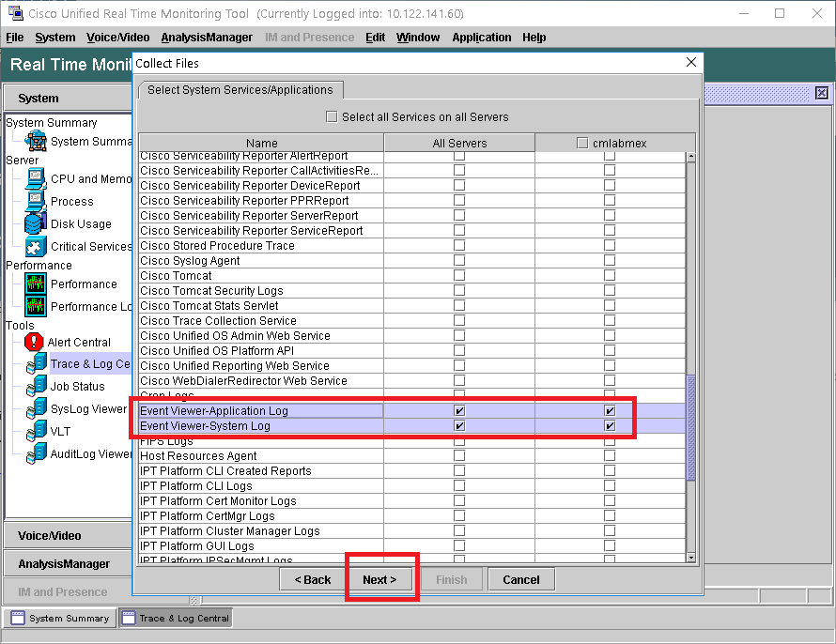
Task: Check Host Resources Agent All Servers checkbox
Action: [x=459, y=455]
